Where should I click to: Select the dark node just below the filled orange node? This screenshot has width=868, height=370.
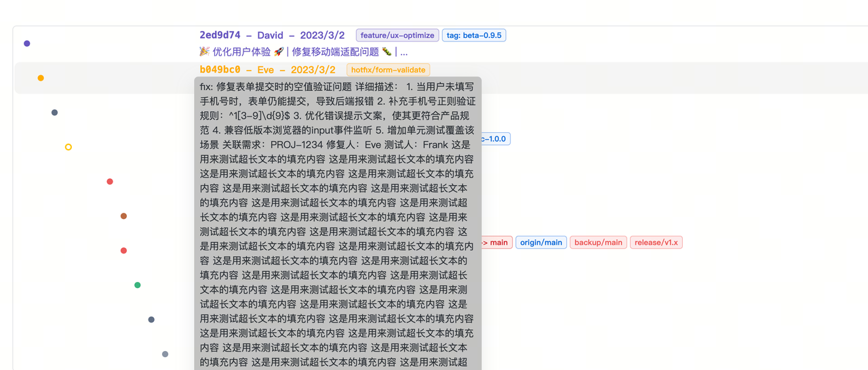55,112
